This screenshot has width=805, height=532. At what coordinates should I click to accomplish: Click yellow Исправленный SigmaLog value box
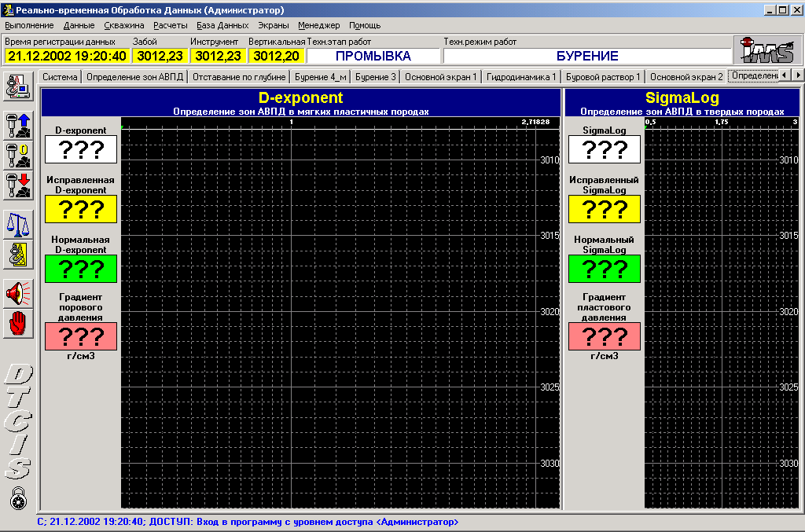pos(605,209)
